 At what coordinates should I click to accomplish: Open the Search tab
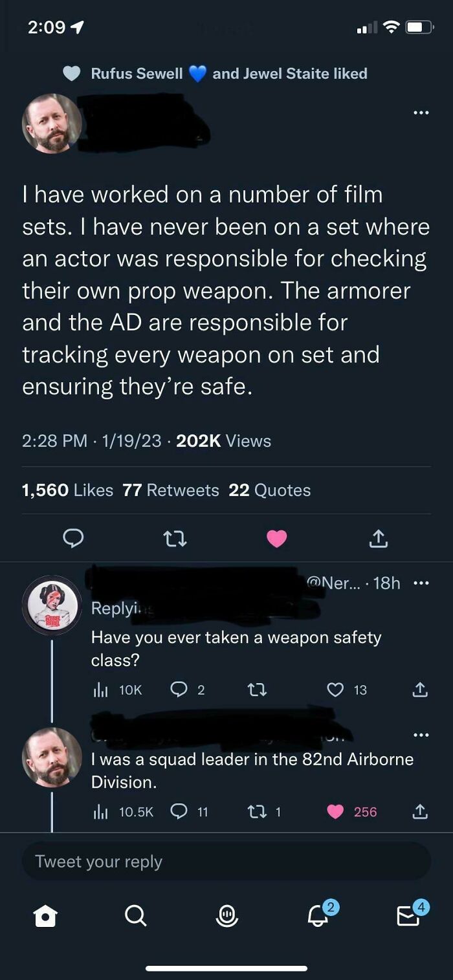tap(135, 915)
